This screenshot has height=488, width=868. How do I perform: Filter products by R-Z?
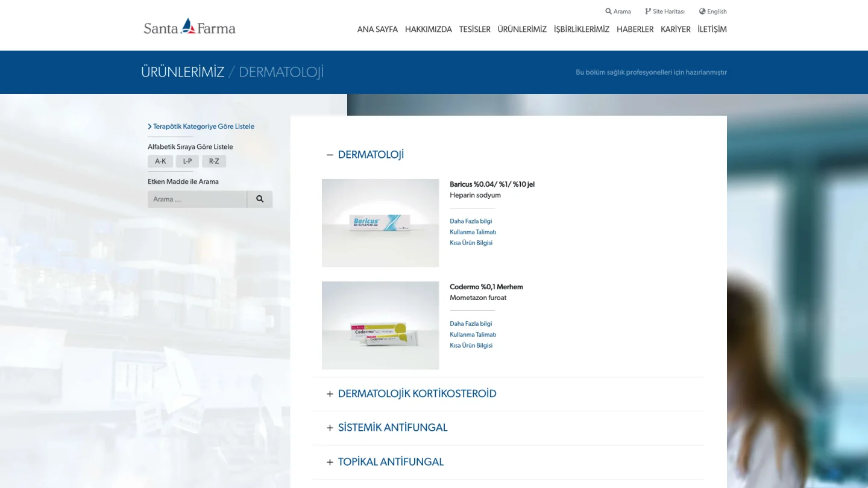point(214,161)
